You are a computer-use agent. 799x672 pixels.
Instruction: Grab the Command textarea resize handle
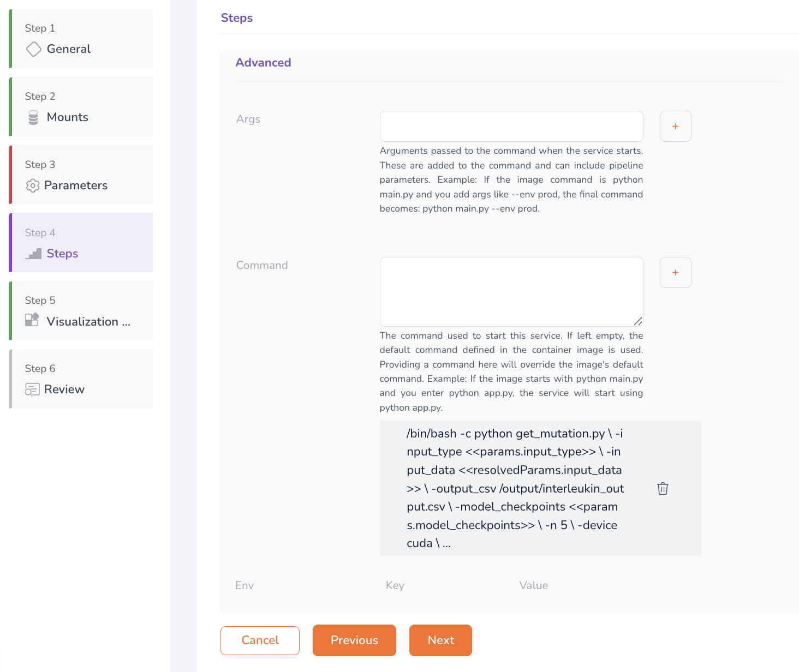638,321
